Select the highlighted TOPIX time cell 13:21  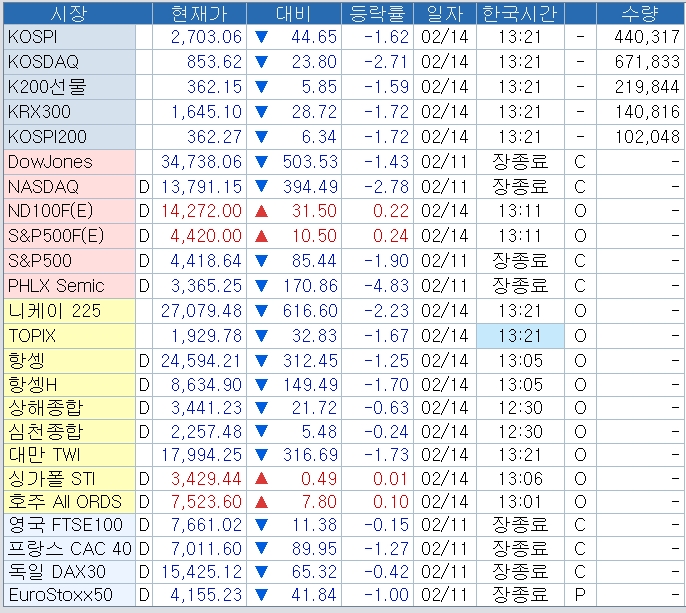tap(520, 336)
